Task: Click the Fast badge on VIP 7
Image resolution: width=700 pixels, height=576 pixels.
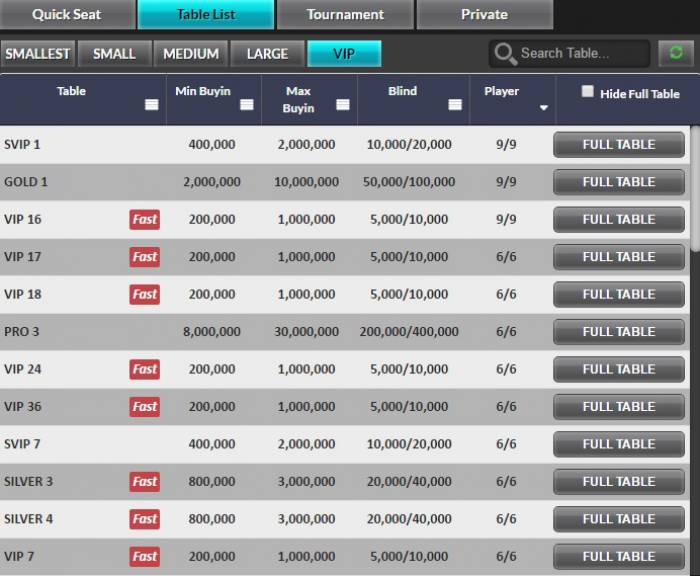Action: [145, 556]
